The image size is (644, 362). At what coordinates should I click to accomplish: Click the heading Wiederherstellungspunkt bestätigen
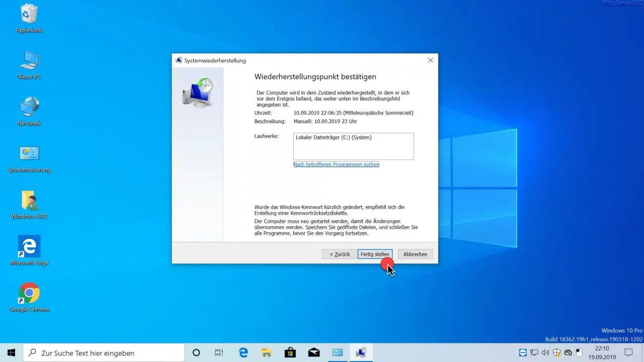click(x=315, y=77)
